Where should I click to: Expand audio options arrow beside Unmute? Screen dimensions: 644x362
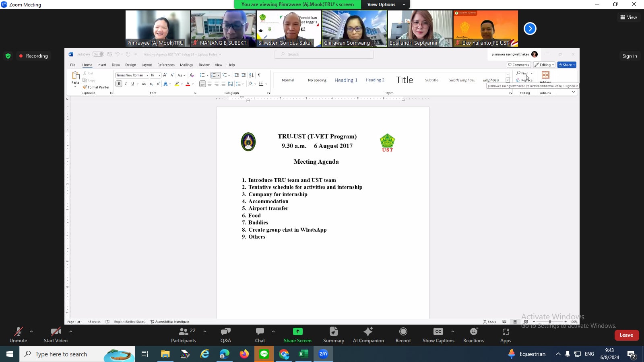click(31, 331)
